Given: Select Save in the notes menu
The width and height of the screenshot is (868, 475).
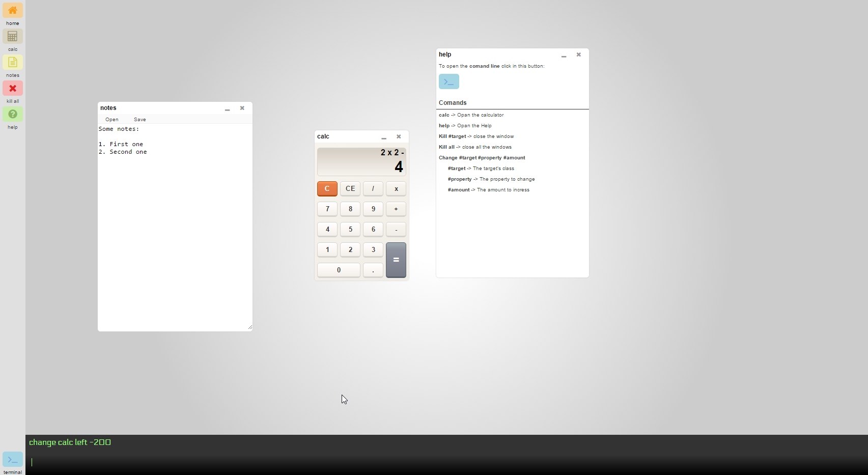Looking at the screenshot, I should (140, 120).
